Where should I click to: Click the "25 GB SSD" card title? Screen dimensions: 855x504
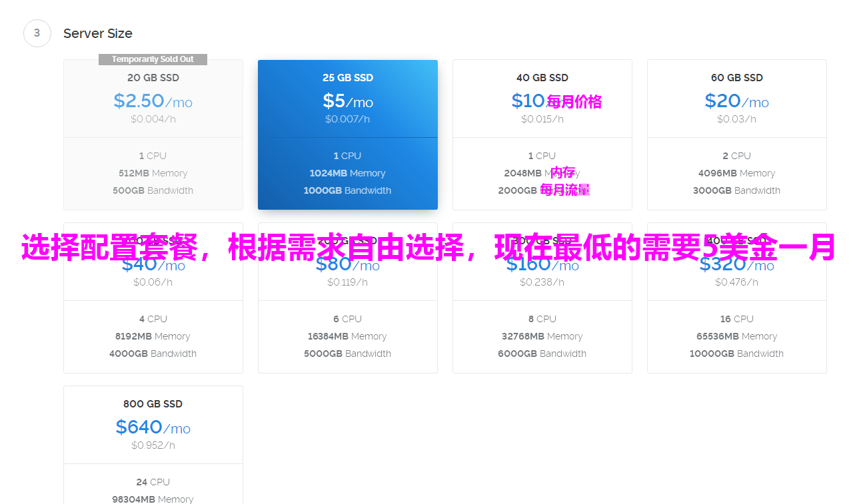click(348, 78)
